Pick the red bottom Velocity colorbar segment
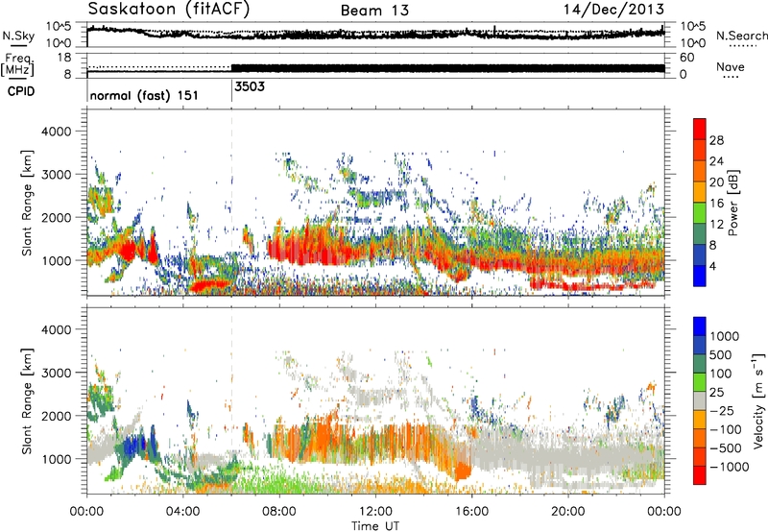This screenshot has width=768, height=532. 700,475
